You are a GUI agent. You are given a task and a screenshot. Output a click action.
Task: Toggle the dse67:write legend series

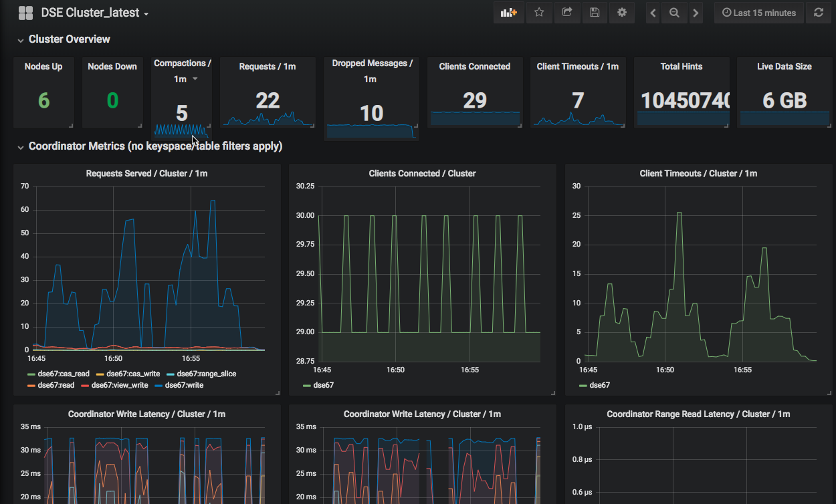179,385
